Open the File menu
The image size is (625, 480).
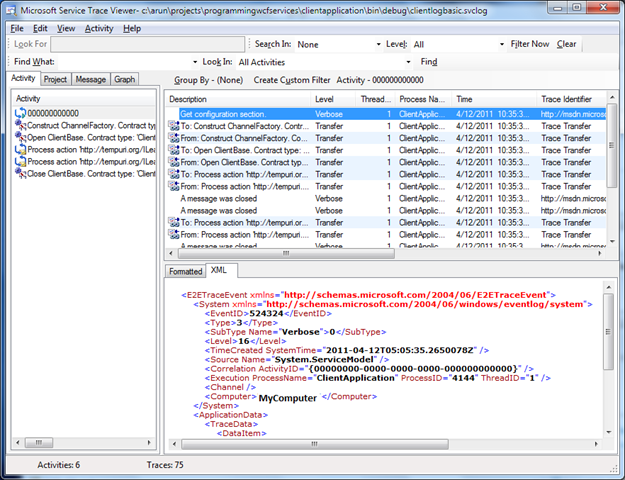[17, 29]
